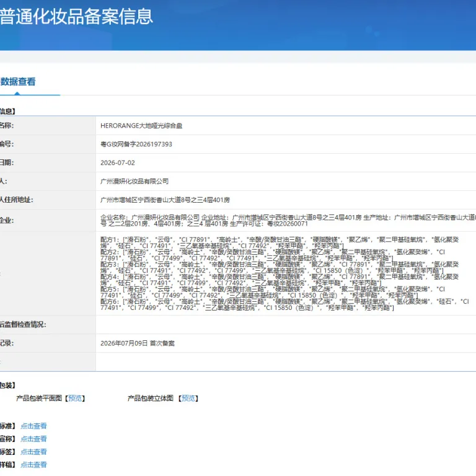476x476 pixels.
Task: Open 点击查看 link beside 标签
Action: pyautogui.click(x=33, y=452)
